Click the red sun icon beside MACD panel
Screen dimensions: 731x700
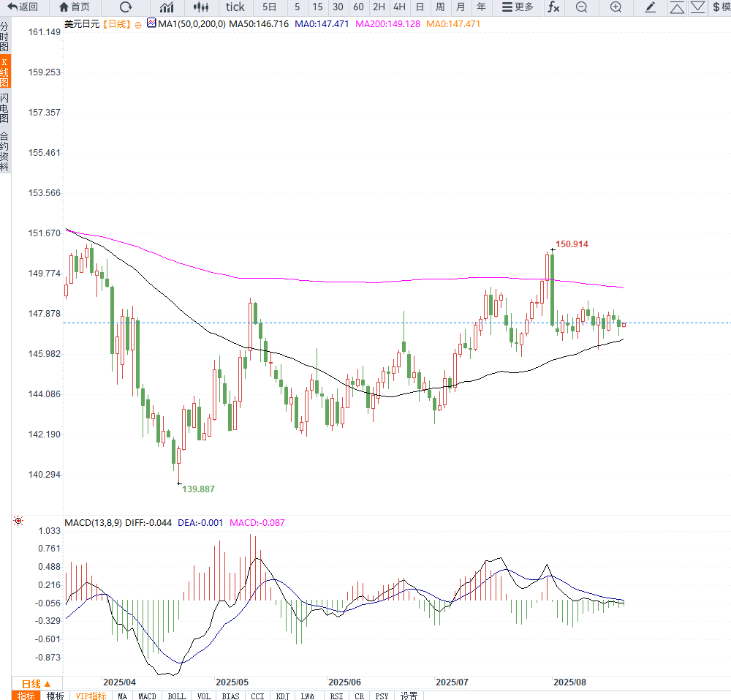coord(18,521)
